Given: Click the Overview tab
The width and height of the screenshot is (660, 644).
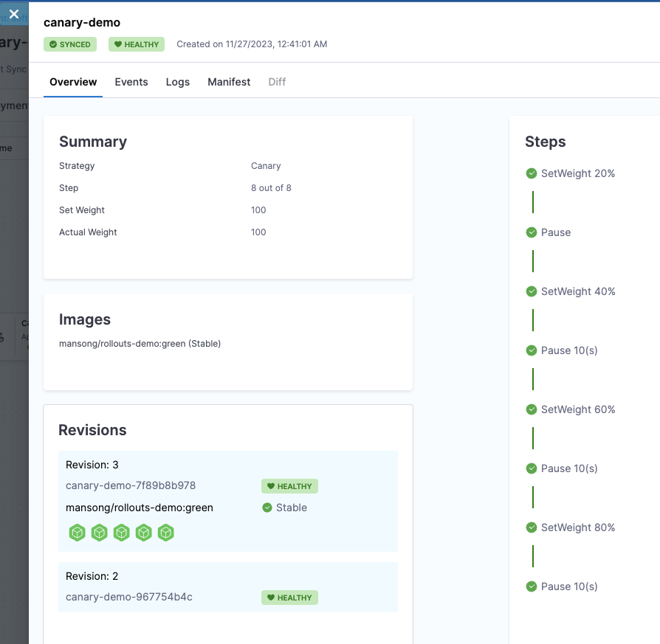Looking at the screenshot, I should (73, 82).
